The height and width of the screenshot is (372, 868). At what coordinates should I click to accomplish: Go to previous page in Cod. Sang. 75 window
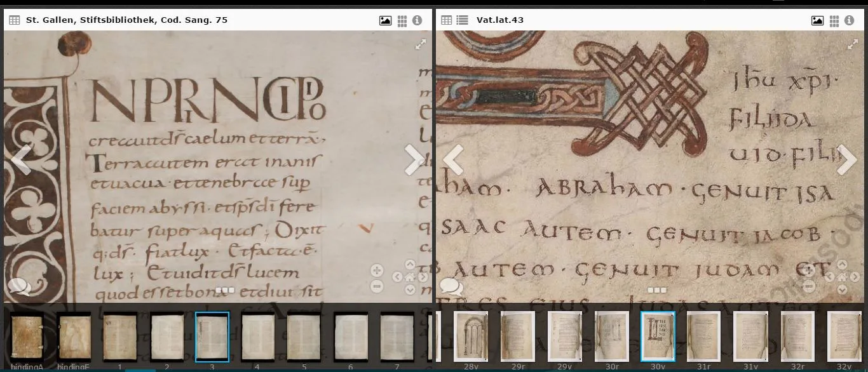click(20, 159)
